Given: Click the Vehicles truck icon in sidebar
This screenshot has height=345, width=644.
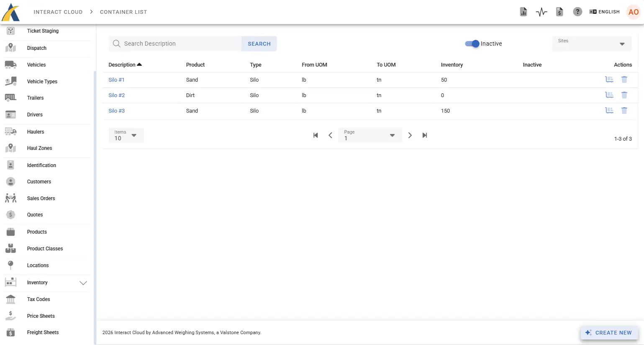Looking at the screenshot, I should point(10,64).
